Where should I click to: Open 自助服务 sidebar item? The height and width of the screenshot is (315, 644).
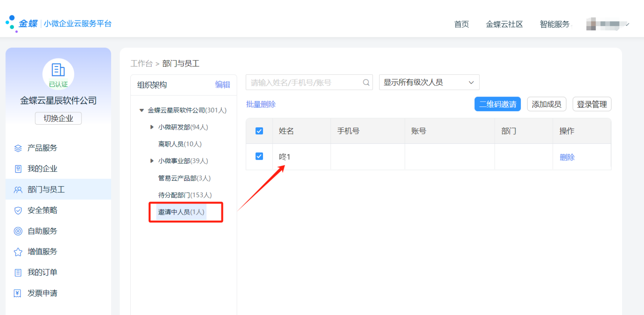pyautogui.click(x=58, y=231)
